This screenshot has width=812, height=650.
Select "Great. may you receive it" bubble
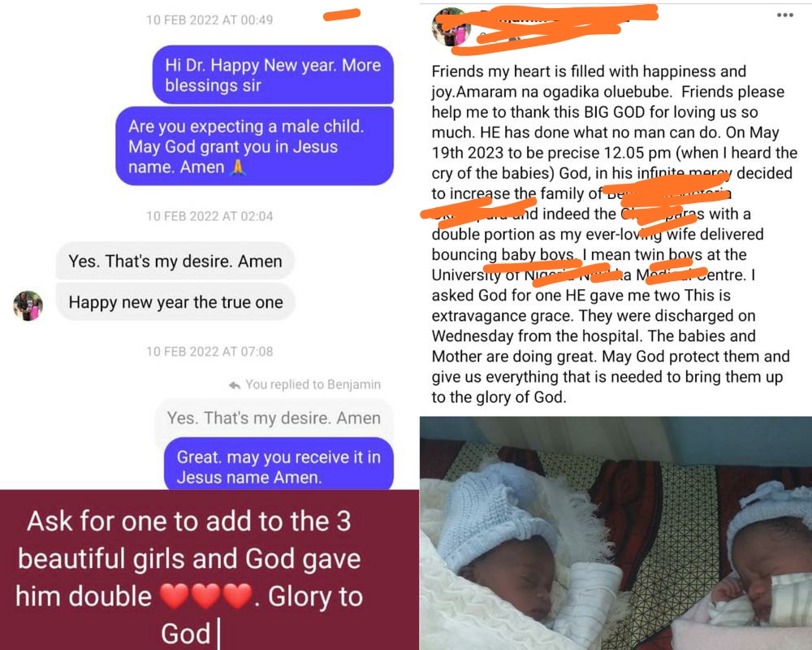point(279,466)
